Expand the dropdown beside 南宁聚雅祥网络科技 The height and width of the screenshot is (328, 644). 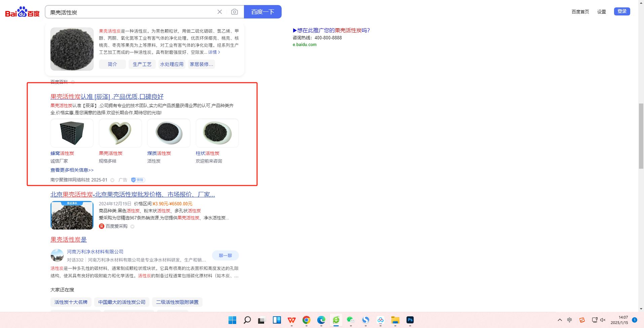tap(112, 180)
